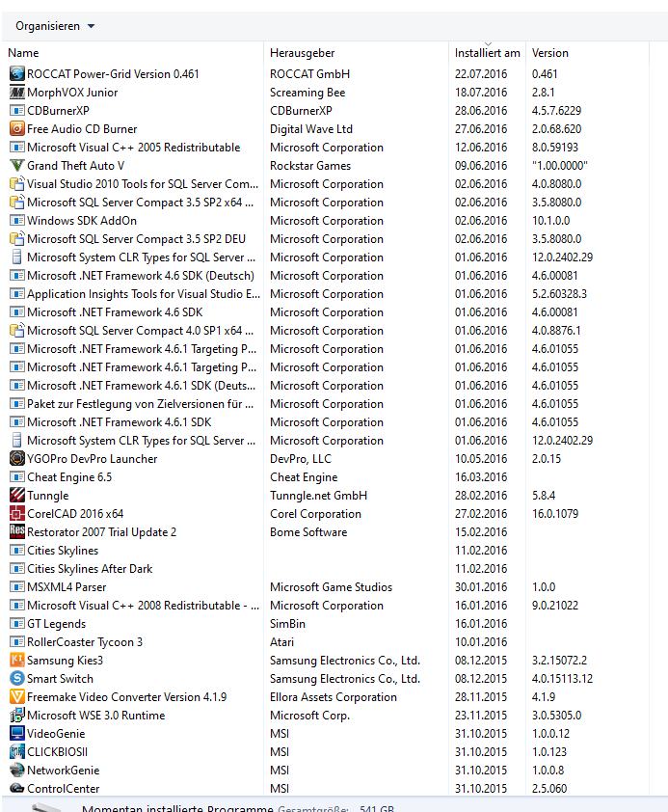The height and width of the screenshot is (812, 668).
Task: Click publisher Bome Software
Action: (x=308, y=531)
